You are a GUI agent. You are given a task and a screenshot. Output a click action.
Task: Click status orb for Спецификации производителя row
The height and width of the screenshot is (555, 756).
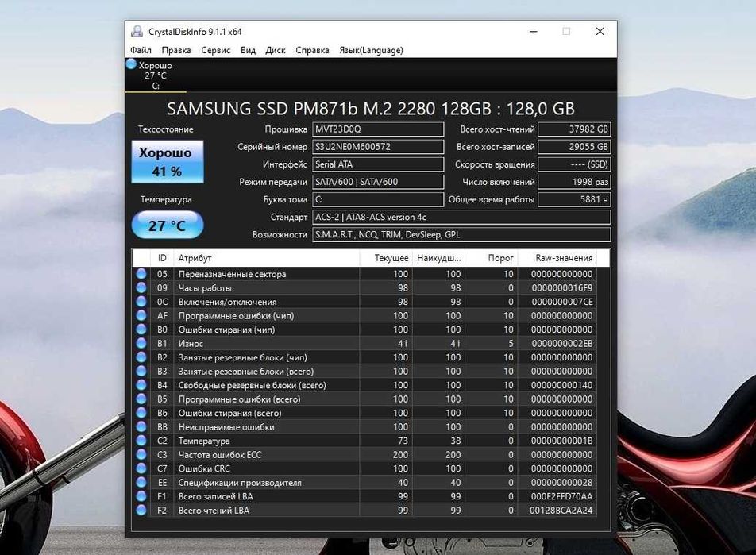point(141,482)
